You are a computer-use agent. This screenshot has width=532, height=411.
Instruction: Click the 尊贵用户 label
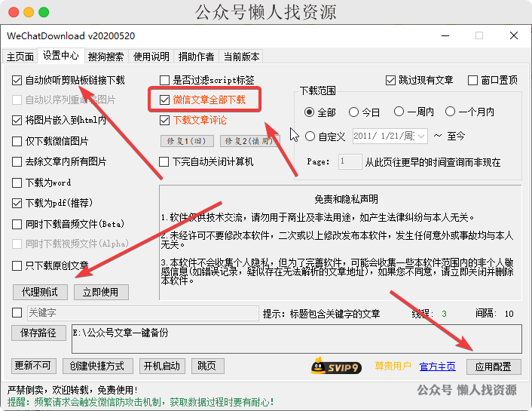(393, 367)
